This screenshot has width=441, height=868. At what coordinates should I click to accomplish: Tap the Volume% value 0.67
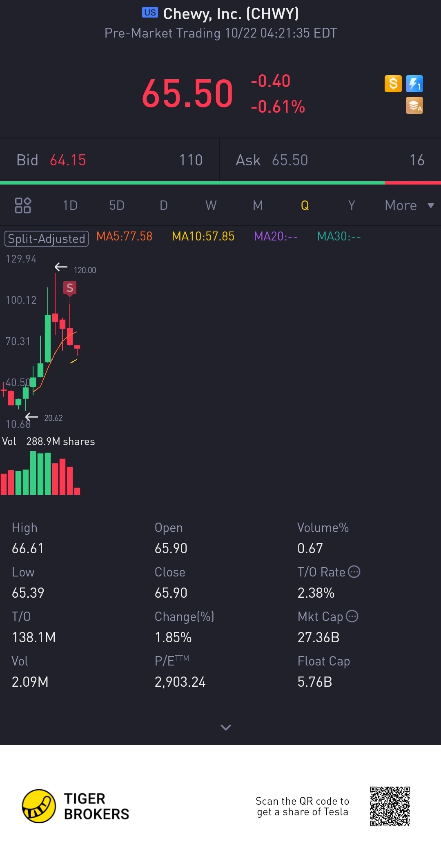[310, 548]
